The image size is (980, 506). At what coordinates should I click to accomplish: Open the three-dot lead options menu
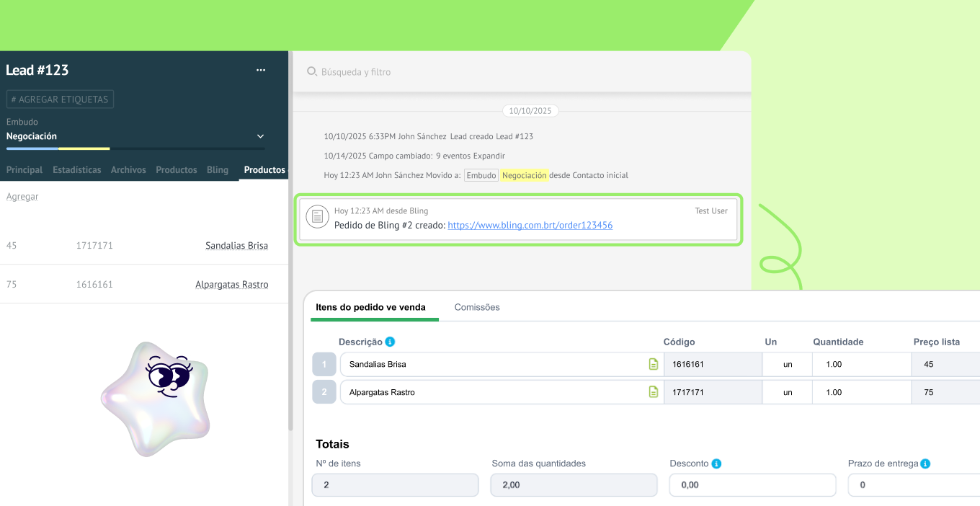(x=261, y=70)
